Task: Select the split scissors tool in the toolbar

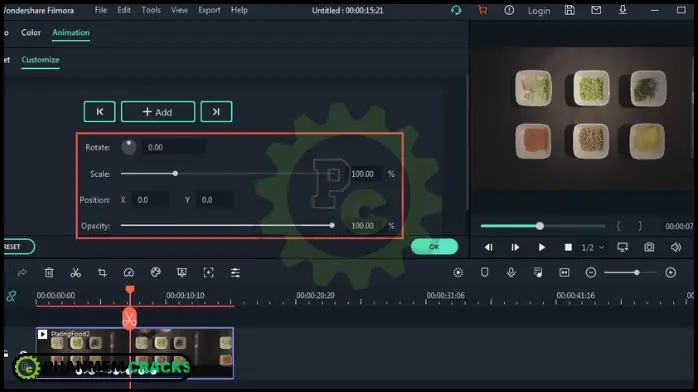Action: tap(76, 272)
